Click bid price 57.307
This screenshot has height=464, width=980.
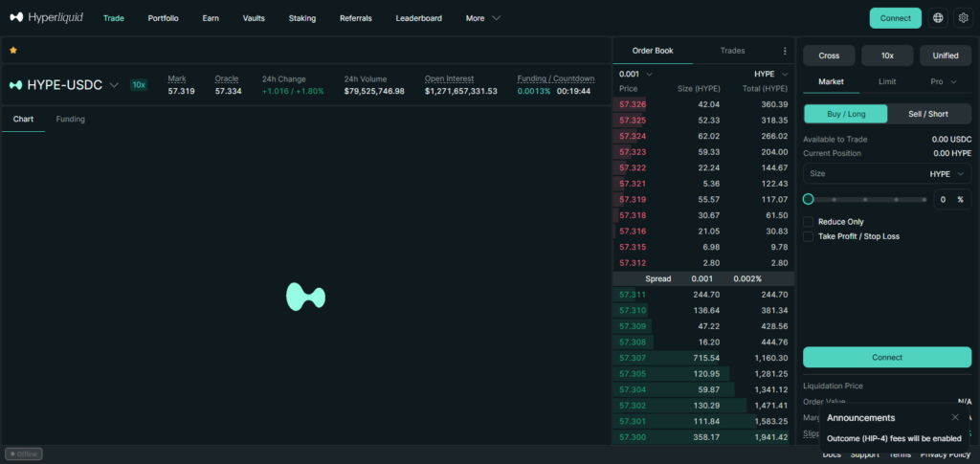[633, 358]
